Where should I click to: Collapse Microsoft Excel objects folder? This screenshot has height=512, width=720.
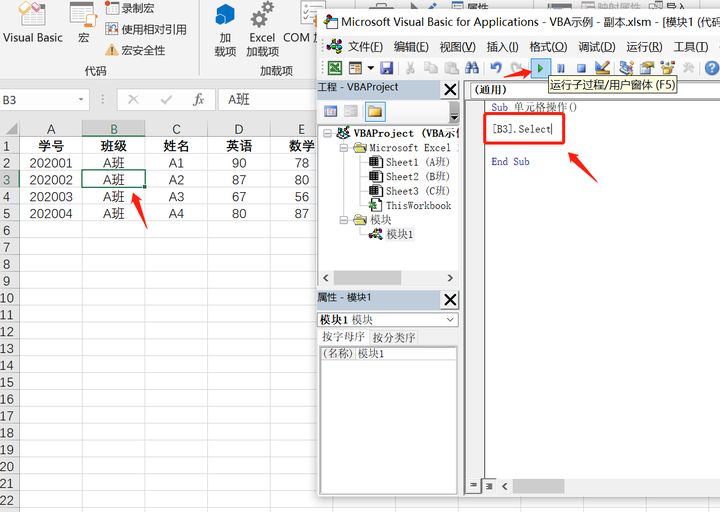click(x=343, y=148)
